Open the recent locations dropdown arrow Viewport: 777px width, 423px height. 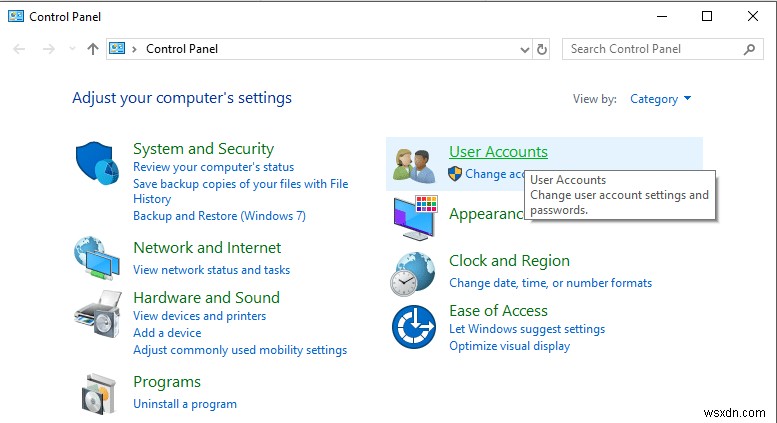(72, 49)
